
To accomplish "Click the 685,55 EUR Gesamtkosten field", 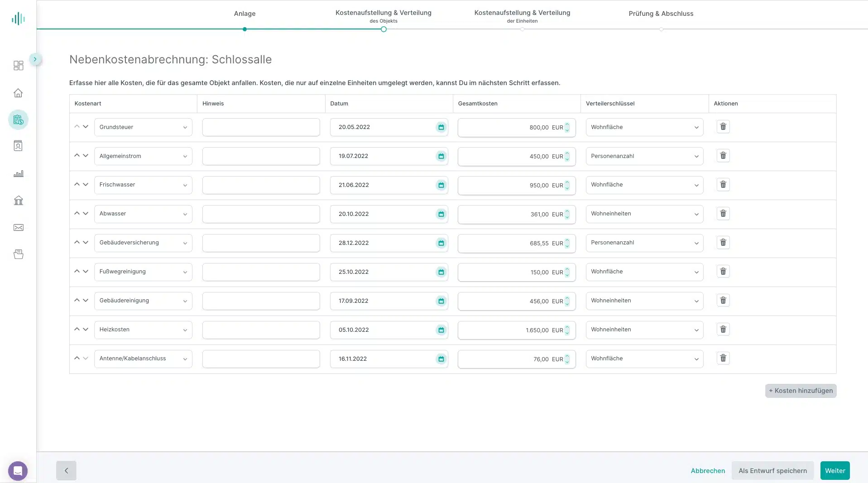I will [x=517, y=243].
